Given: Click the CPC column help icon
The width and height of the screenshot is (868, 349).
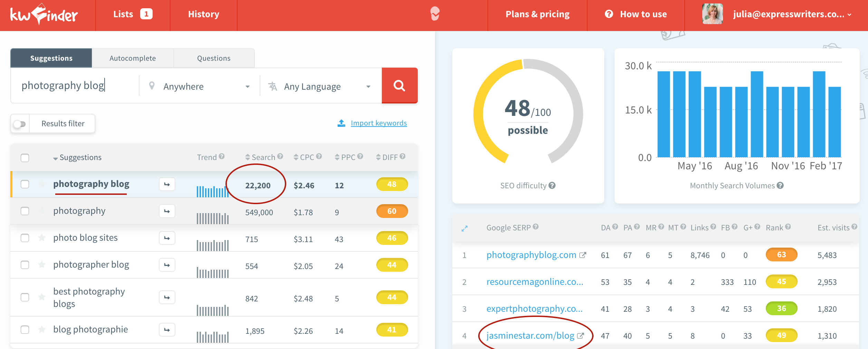Looking at the screenshot, I should pos(319,156).
